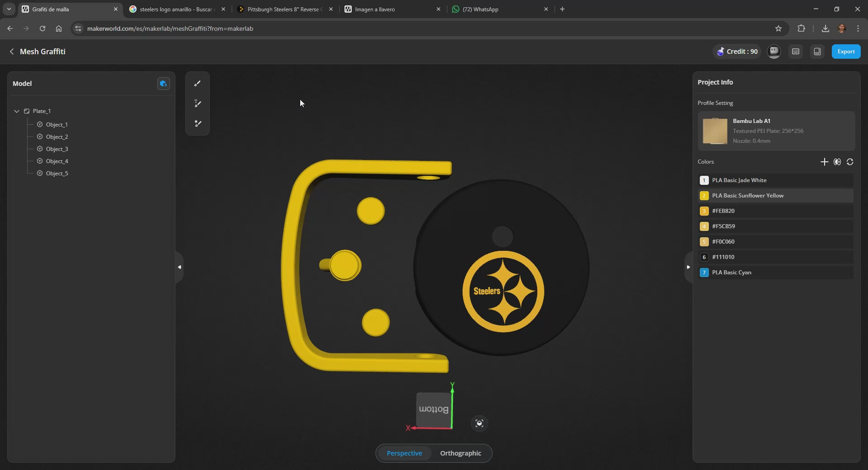This screenshot has width=868, height=470.
Task: Go to browser home page
Action: 59,28
